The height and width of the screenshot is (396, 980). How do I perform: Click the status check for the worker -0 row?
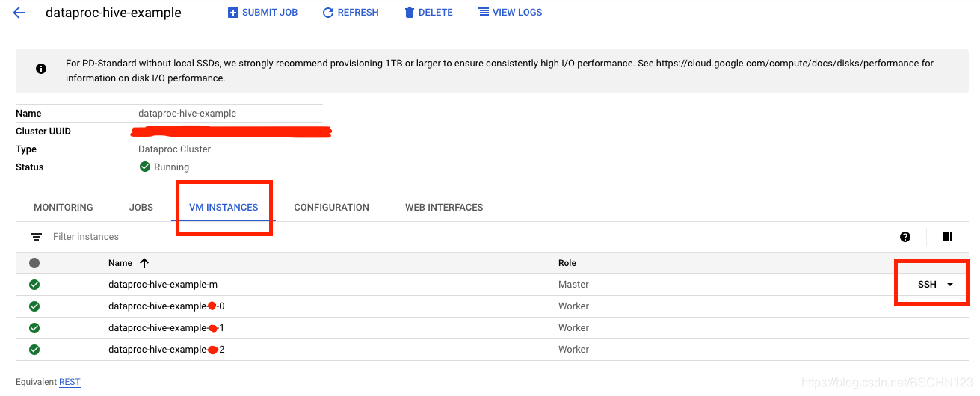point(34,306)
